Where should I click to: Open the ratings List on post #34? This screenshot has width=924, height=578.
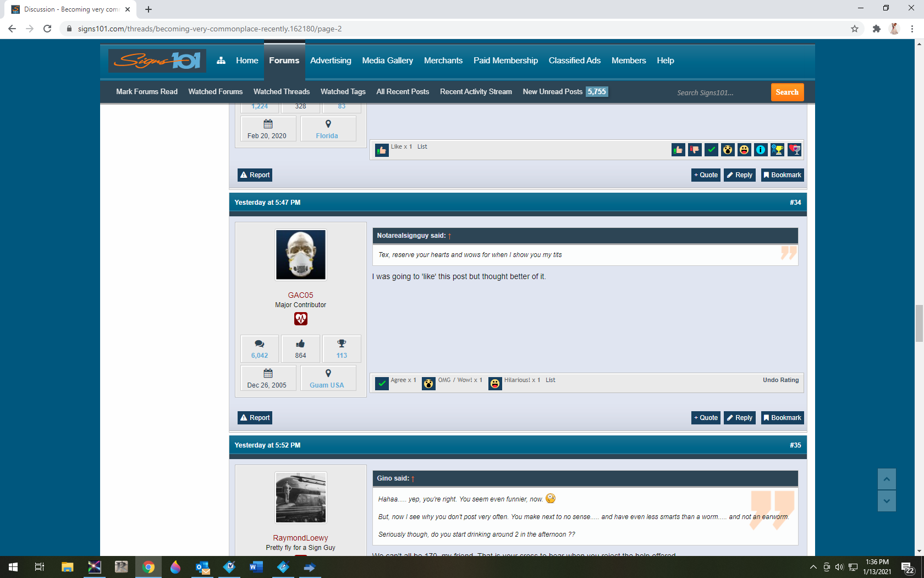click(x=551, y=380)
